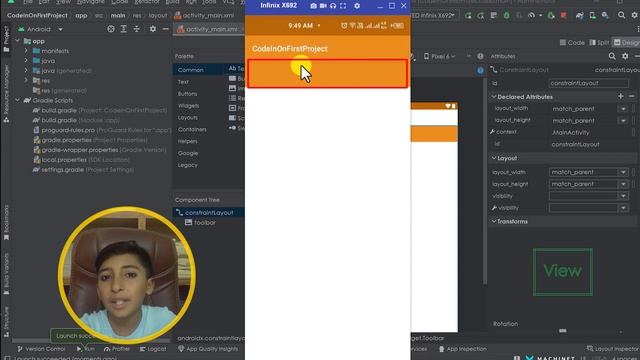Expand the manifests folder
Screen dimensions: 640x360
(x=26, y=51)
